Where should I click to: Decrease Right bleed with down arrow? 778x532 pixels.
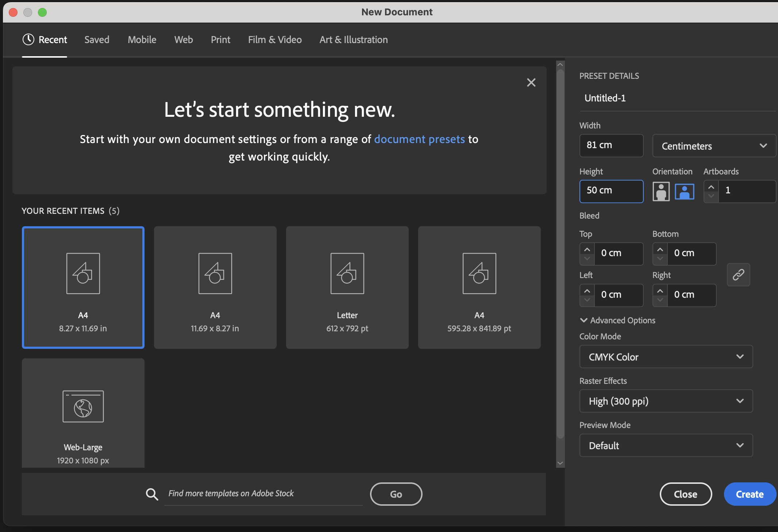(660, 300)
